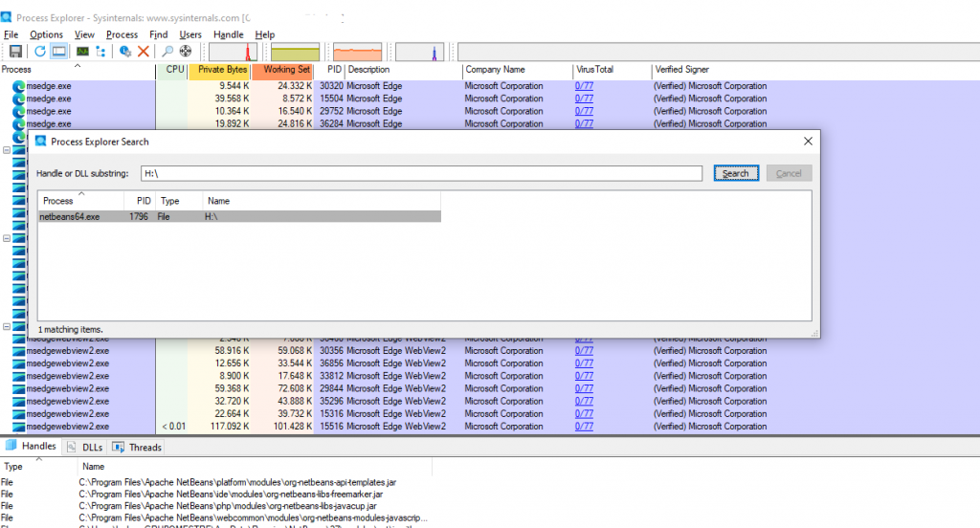Open VirusTotal 0/77 link for PID 15516
The image size is (980, 528).
[x=584, y=427]
